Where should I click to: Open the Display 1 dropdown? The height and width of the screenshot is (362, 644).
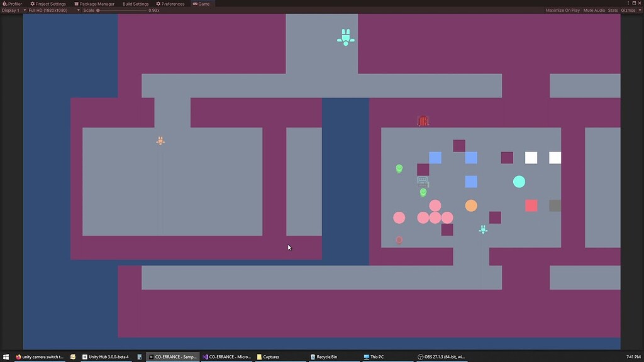[11, 10]
